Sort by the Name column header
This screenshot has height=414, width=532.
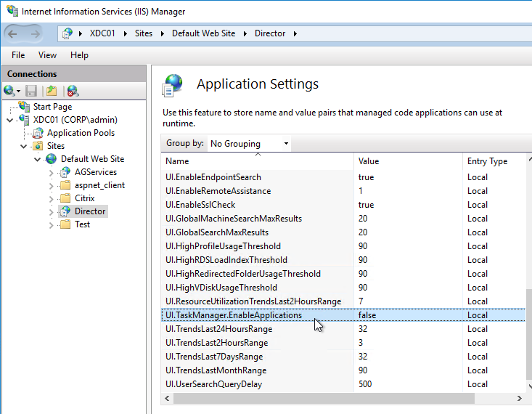(x=258, y=161)
